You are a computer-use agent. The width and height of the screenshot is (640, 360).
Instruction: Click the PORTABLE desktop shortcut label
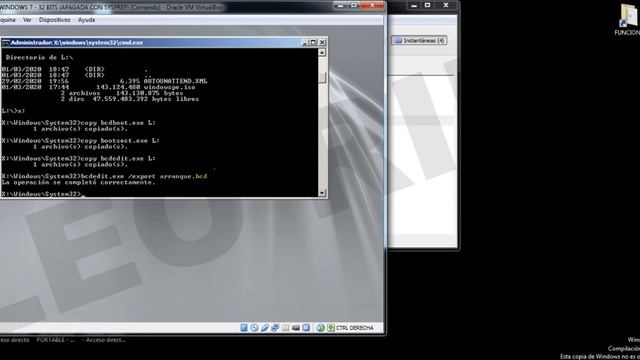[56, 340]
